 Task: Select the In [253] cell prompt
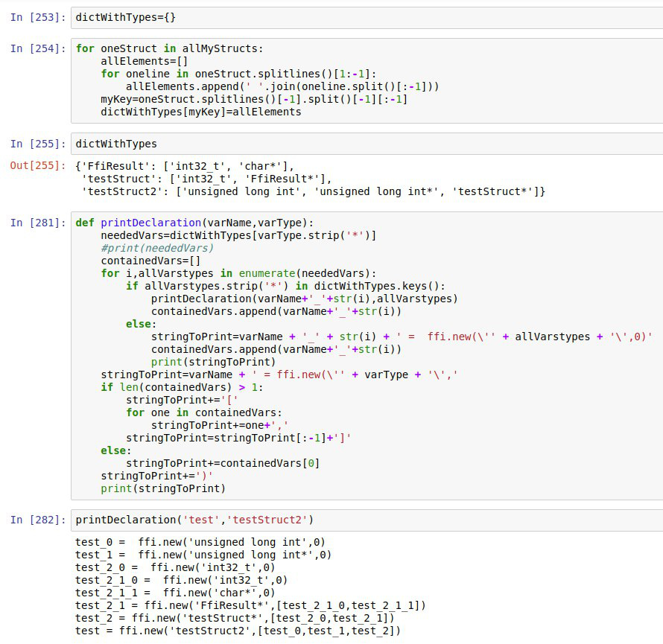coord(37,17)
